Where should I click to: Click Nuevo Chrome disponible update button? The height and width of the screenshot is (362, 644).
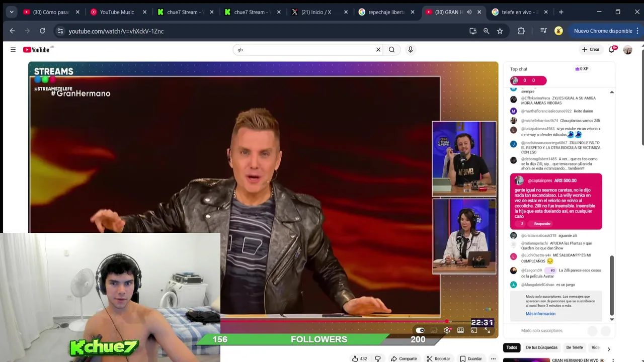point(603,31)
